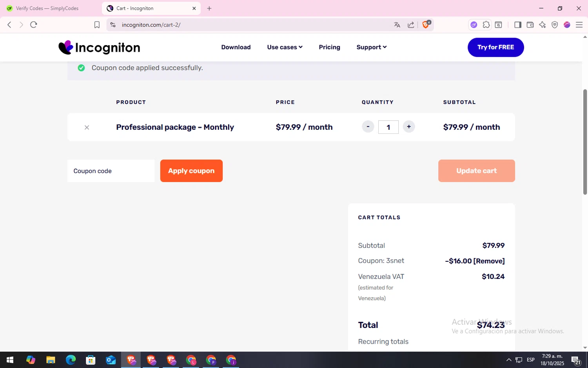Close the Cart - Incogniton tab
The height and width of the screenshot is (368, 588).
click(x=194, y=8)
